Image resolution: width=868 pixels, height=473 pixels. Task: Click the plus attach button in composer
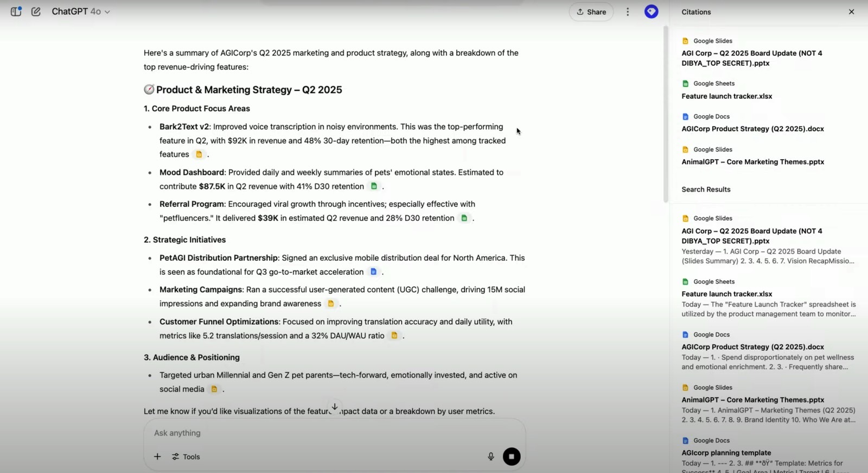tap(157, 457)
